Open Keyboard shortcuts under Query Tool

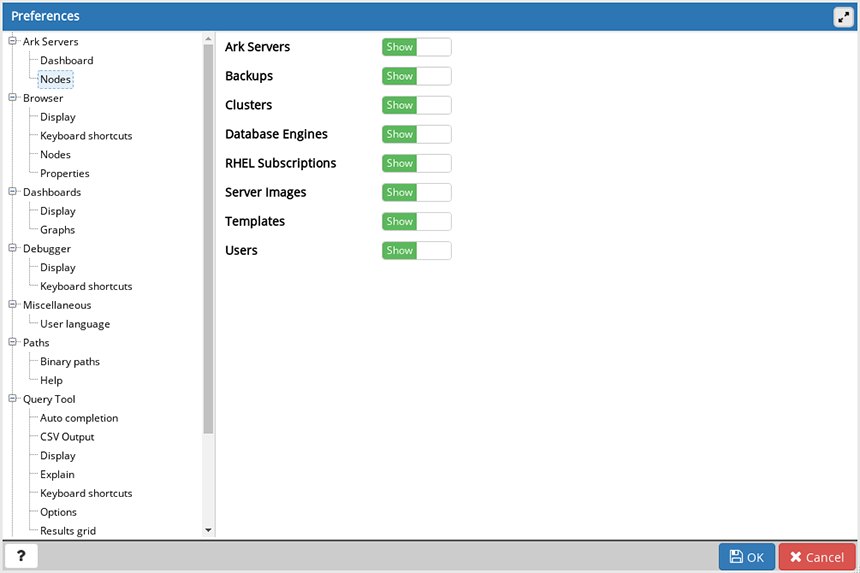coord(86,493)
